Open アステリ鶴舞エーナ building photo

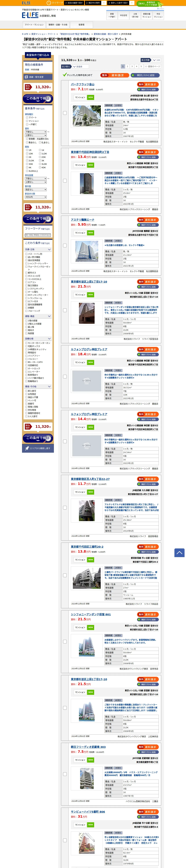point(87,251)
